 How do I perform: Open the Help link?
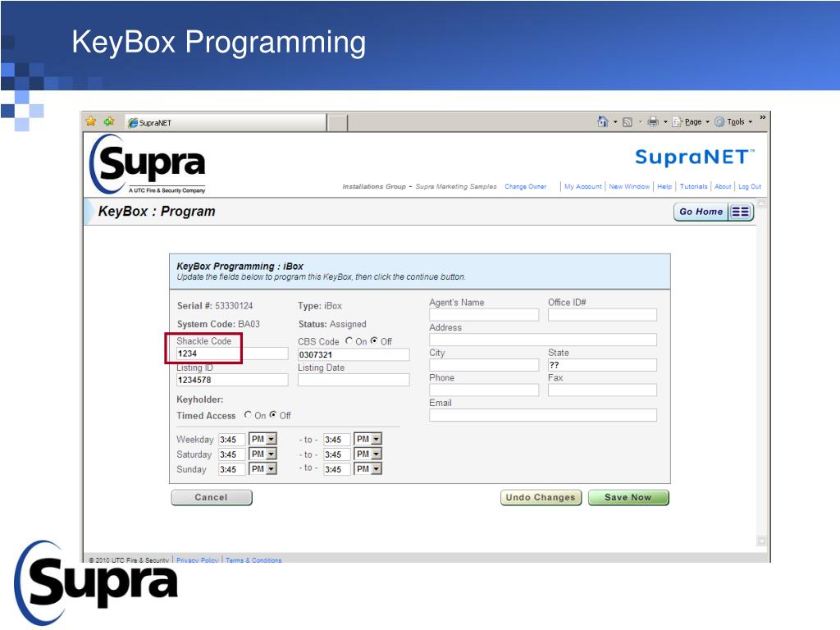pyautogui.click(x=664, y=186)
